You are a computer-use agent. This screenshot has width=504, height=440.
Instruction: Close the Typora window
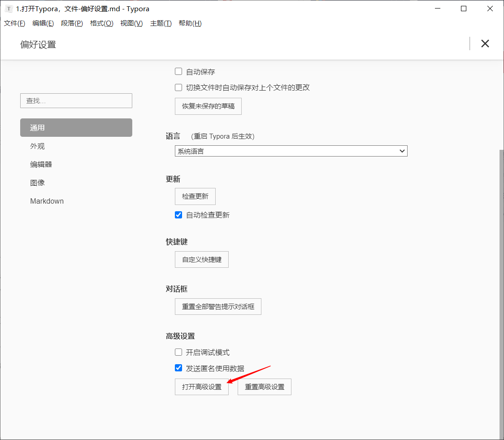pyautogui.click(x=490, y=9)
